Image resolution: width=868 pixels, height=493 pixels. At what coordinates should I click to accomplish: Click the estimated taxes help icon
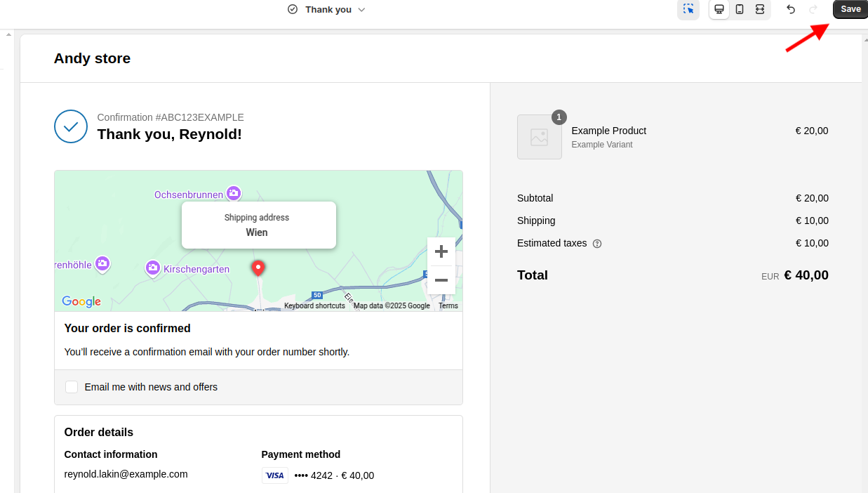(597, 244)
